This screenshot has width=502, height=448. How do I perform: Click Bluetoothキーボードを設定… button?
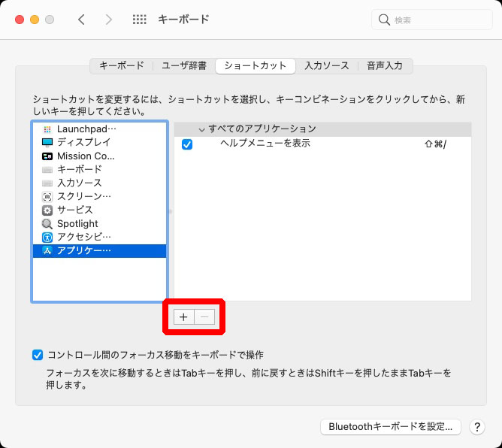pyautogui.click(x=391, y=427)
